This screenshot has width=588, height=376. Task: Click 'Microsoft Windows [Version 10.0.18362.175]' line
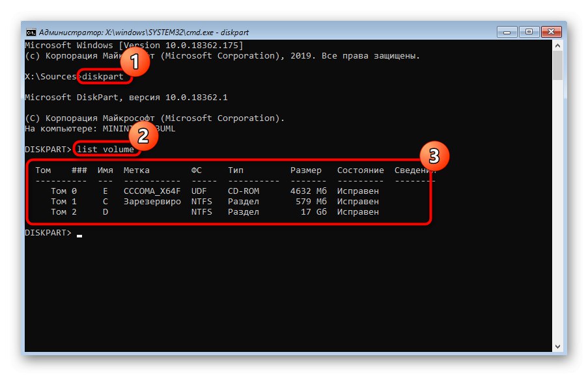coord(134,46)
